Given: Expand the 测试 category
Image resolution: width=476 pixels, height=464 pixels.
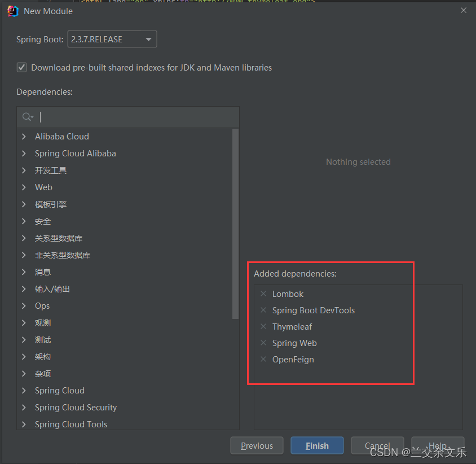Looking at the screenshot, I should (24, 340).
